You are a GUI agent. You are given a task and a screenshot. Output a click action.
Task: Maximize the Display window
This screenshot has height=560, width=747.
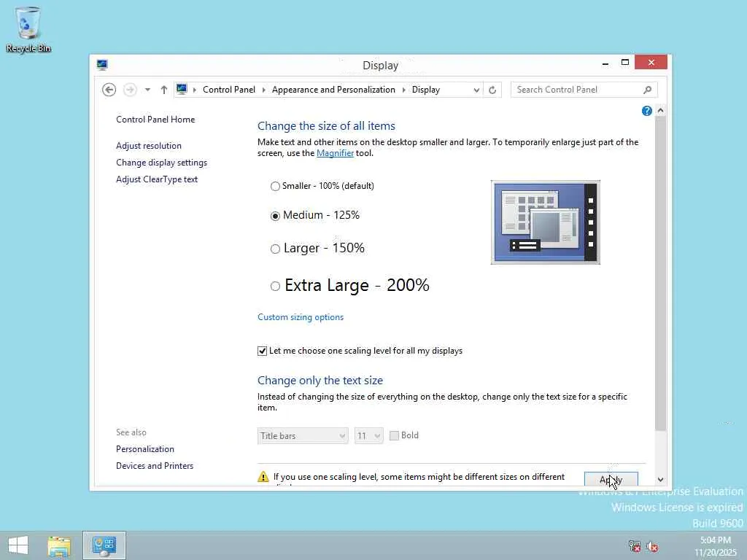pyautogui.click(x=625, y=63)
